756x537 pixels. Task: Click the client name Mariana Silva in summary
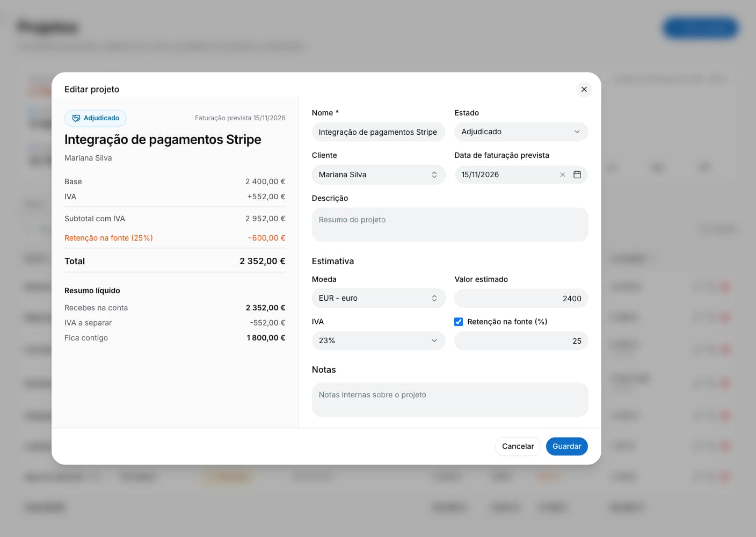coord(88,158)
